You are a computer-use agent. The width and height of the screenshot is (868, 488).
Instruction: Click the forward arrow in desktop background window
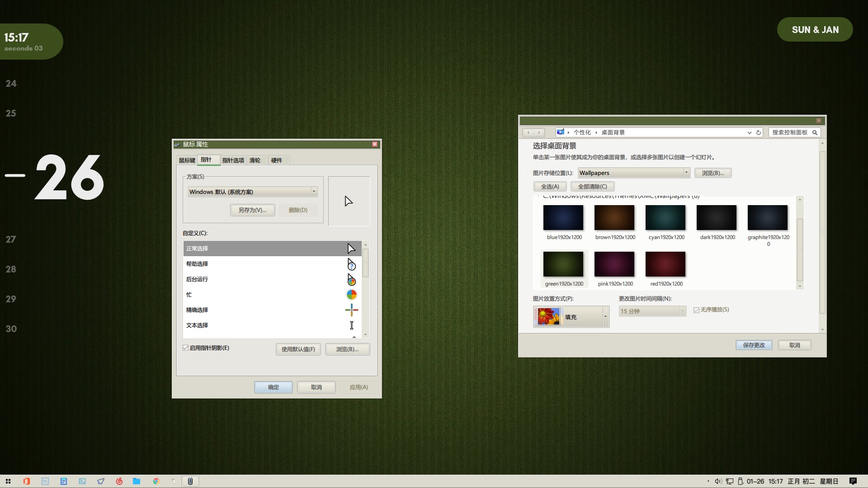539,132
